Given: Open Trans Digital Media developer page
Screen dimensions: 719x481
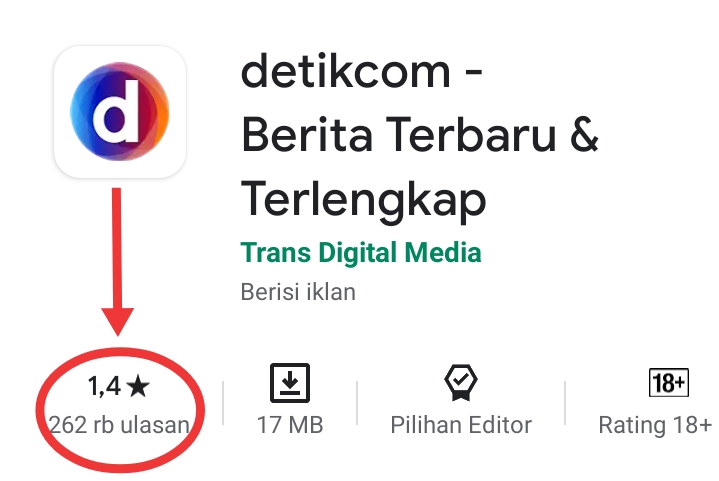Looking at the screenshot, I should (x=361, y=253).
